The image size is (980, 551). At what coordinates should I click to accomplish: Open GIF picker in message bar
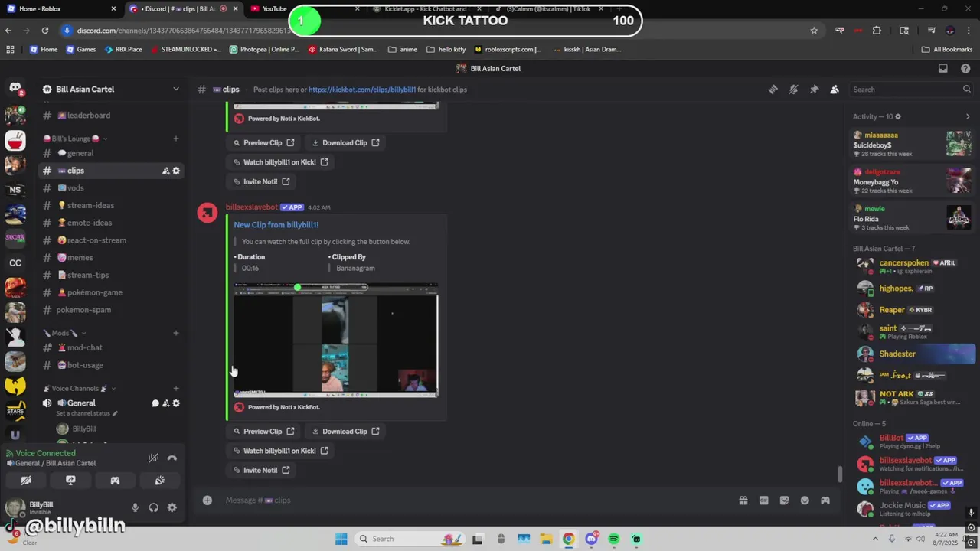pos(763,500)
